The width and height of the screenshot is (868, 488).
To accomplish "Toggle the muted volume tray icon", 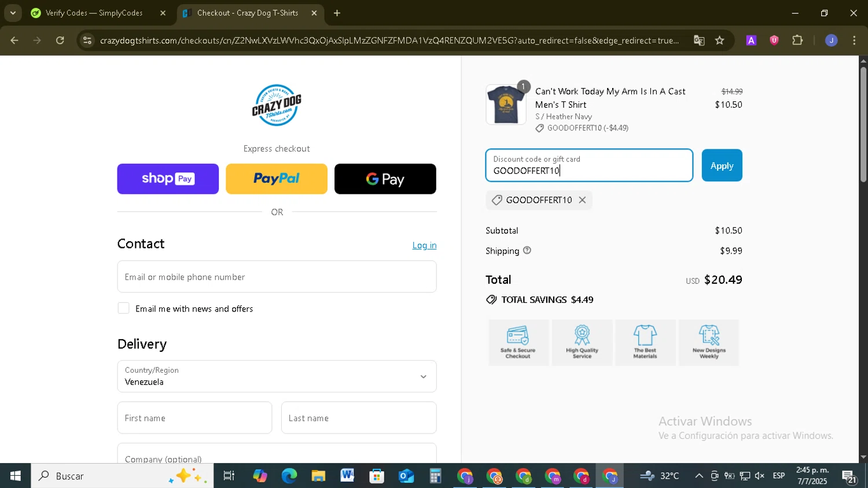I will pyautogui.click(x=760, y=476).
